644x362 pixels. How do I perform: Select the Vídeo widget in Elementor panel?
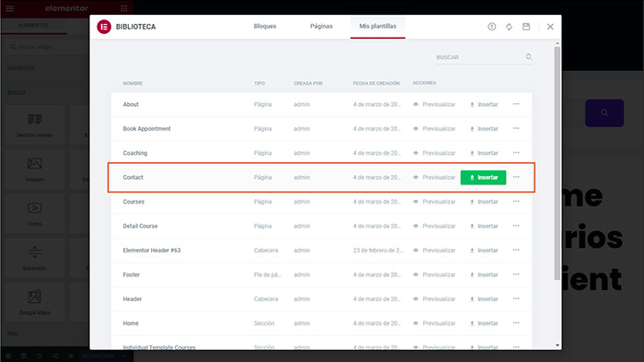pyautogui.click(x=35, y=214)
